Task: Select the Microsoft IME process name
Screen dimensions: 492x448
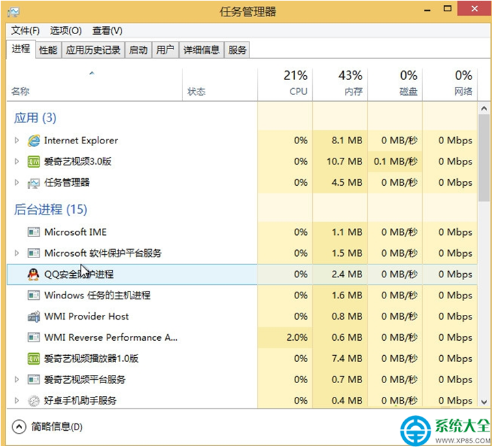Action: coord(75,232)
